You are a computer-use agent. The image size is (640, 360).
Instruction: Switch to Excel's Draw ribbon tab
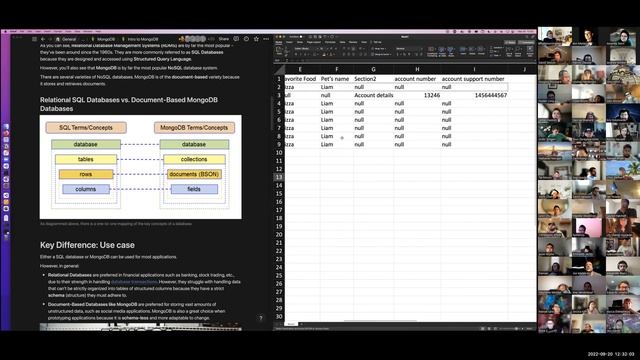300,42
